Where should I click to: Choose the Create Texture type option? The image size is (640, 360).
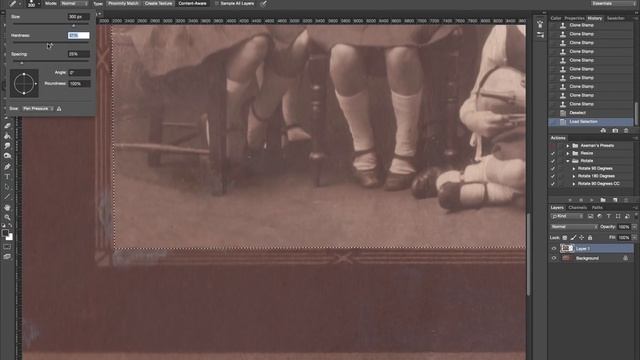tap(158, 4)
